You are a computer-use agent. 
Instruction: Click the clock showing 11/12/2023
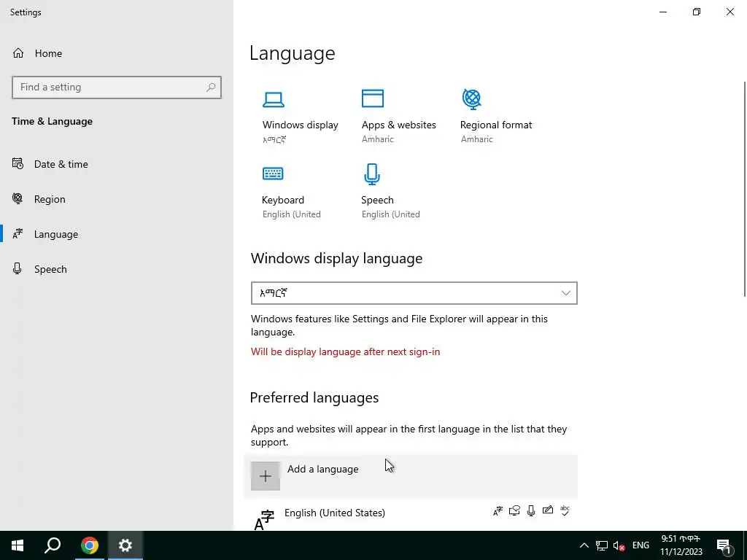pyautogui.click(x=681, y=545)
